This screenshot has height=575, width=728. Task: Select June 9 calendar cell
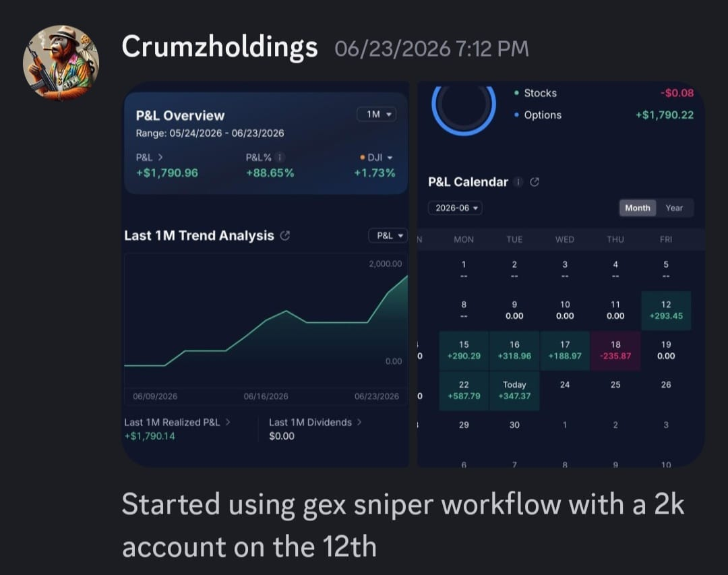(x=514, y=310)
